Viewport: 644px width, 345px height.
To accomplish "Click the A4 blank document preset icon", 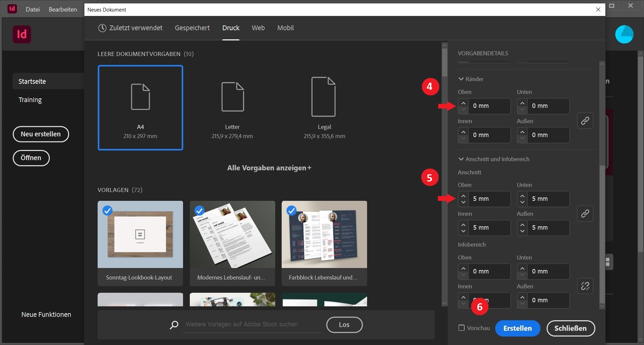I will pyautogui.click(x=140, y=97).
